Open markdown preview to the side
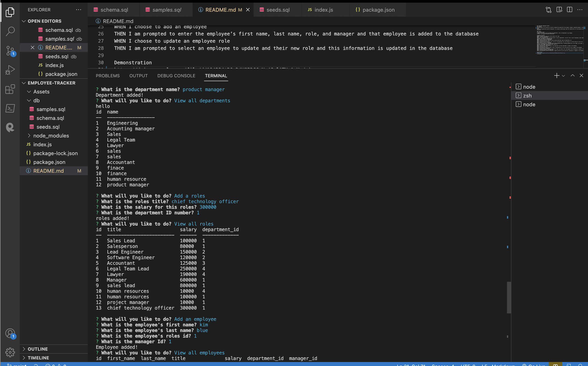588x366 pixels. coord(559,10)
